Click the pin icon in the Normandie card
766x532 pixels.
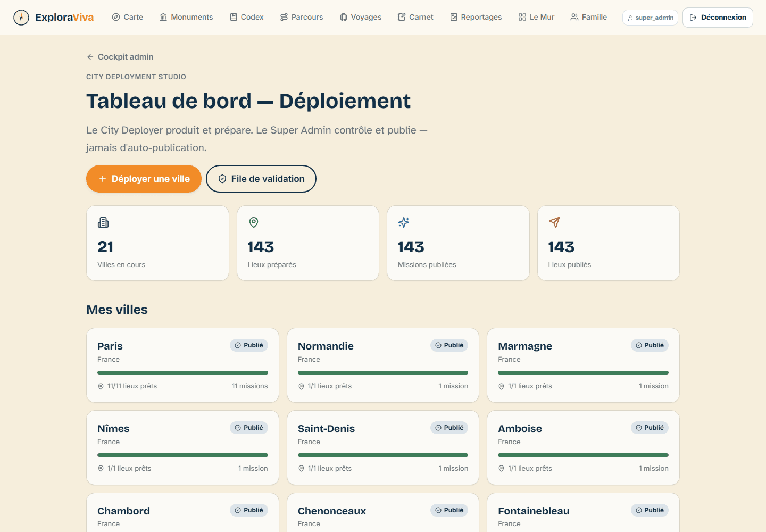click(x=301, y=386)
